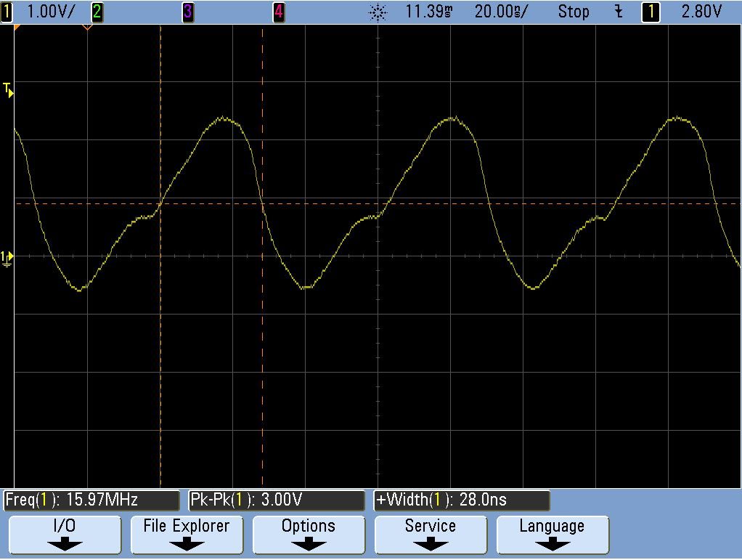Click the channel 1 ground reference marker
The image size is (742, 560).
click(x=7, y=259)
